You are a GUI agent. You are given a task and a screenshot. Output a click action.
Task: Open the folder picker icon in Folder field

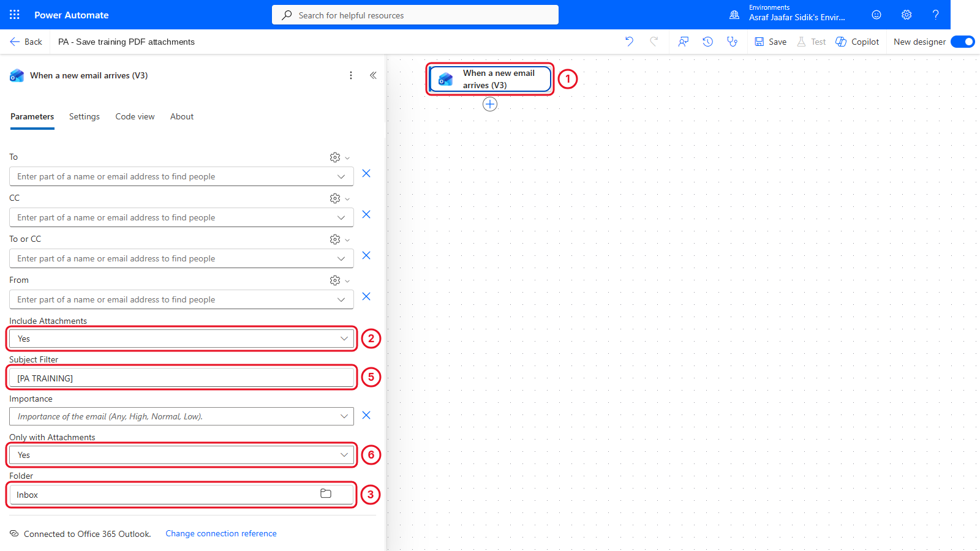pos(326,493)
